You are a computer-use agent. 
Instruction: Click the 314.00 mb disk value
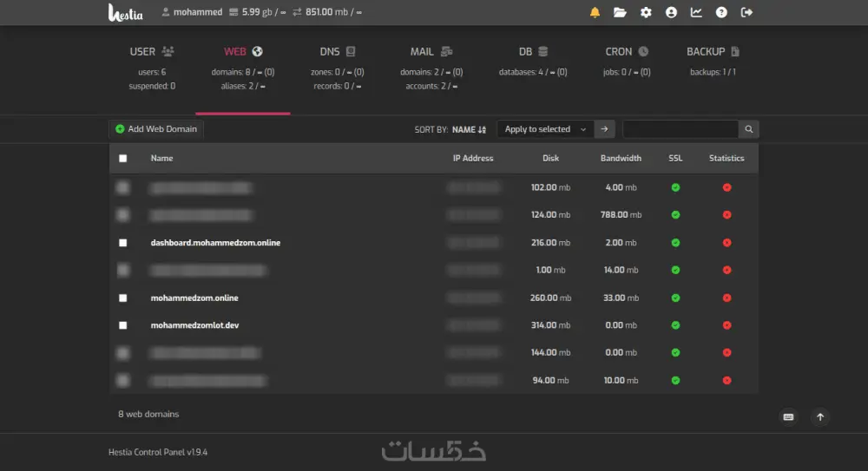point(550,325)
